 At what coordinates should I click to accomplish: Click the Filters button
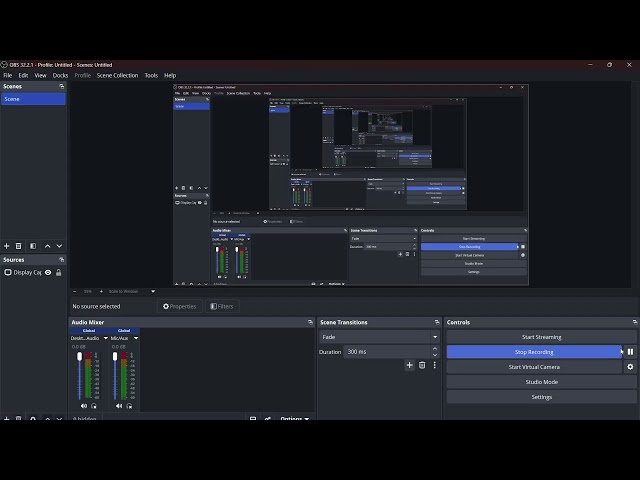point(222,306)
